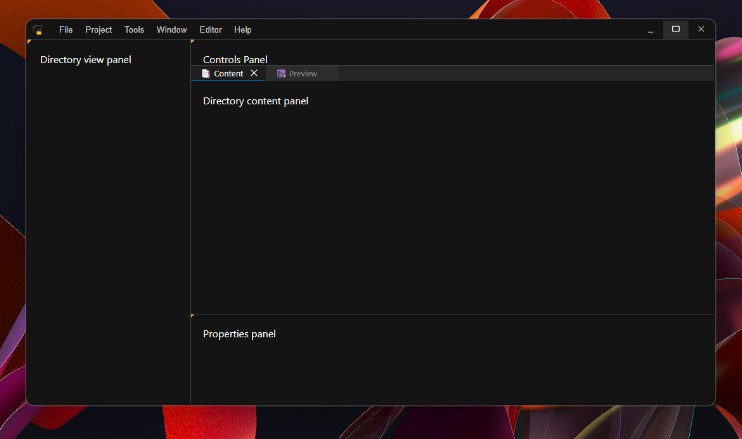The width and height of the screenshot is (742, 439).
Task: Click the Directory content panel text
Action: click(x=255, y=101)
